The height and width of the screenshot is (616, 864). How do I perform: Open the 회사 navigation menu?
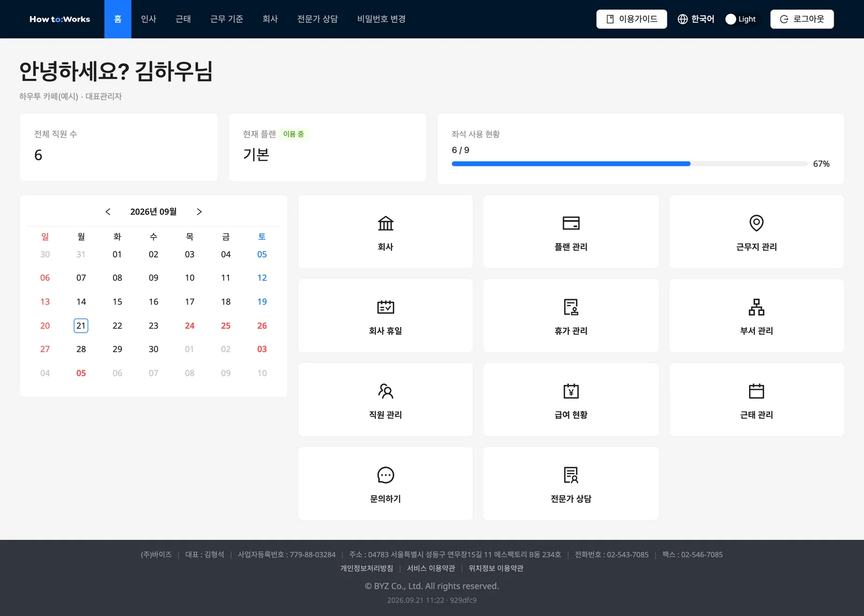point(270,19)
